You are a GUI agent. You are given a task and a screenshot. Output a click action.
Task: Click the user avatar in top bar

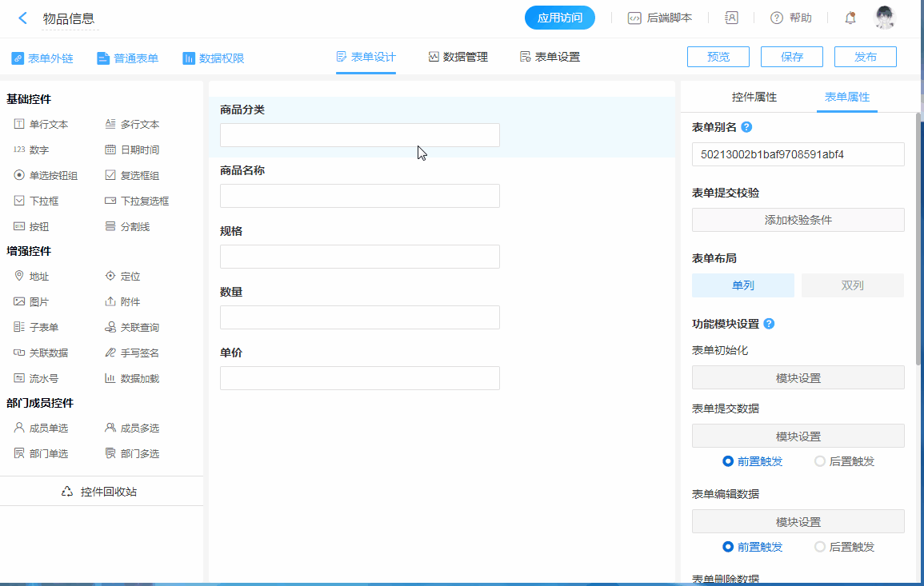pos(884,18)
